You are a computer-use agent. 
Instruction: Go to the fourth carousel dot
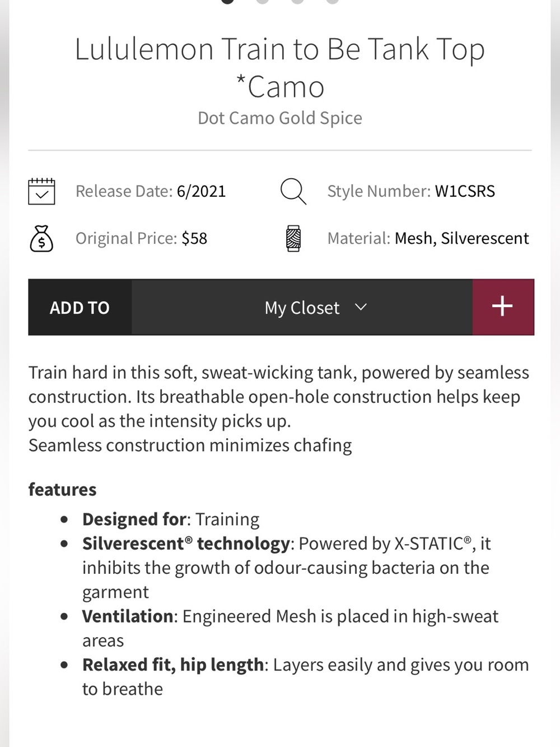(x=333, y=1)
